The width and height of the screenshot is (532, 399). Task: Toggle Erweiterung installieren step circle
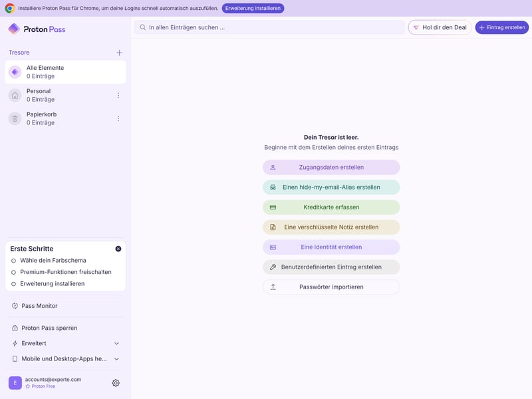tap(13, 284)
